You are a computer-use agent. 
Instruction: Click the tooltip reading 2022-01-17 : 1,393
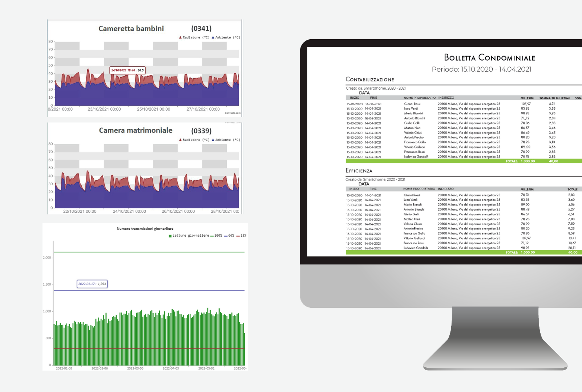tap(92, 284)
